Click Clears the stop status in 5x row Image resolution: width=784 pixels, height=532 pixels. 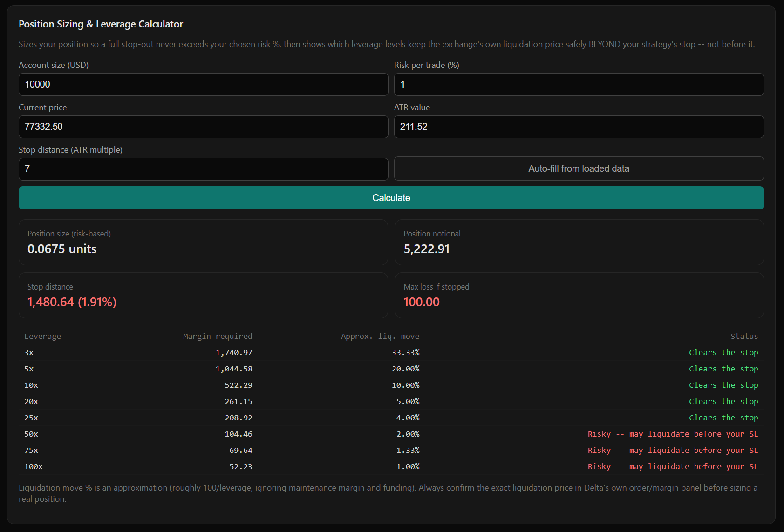(x=723, y=369)
